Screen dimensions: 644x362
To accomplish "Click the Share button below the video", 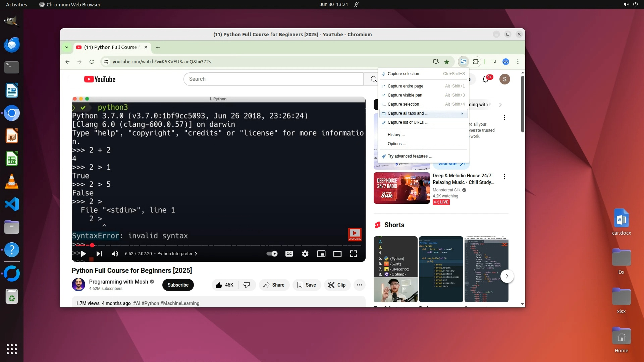I will pyautogui.click(x=274, y=285).
